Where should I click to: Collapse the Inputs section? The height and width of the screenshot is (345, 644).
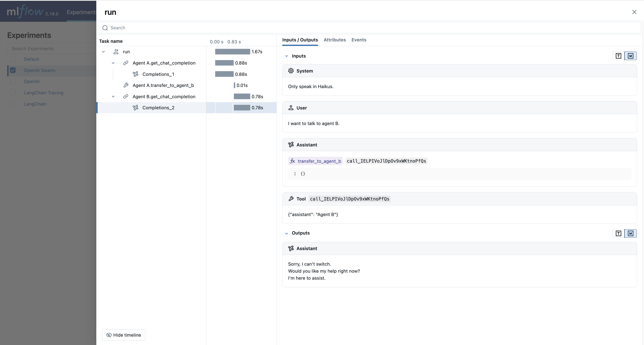(287, 56)
